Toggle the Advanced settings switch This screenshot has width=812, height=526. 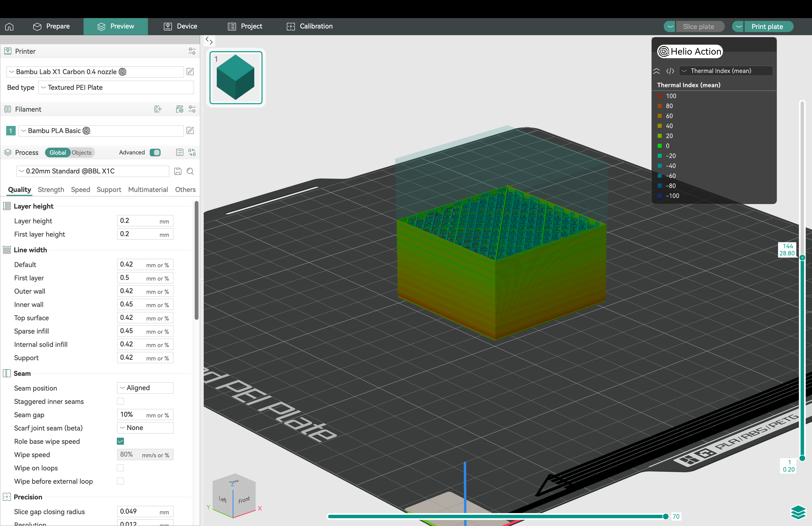(x=155, y=153)
